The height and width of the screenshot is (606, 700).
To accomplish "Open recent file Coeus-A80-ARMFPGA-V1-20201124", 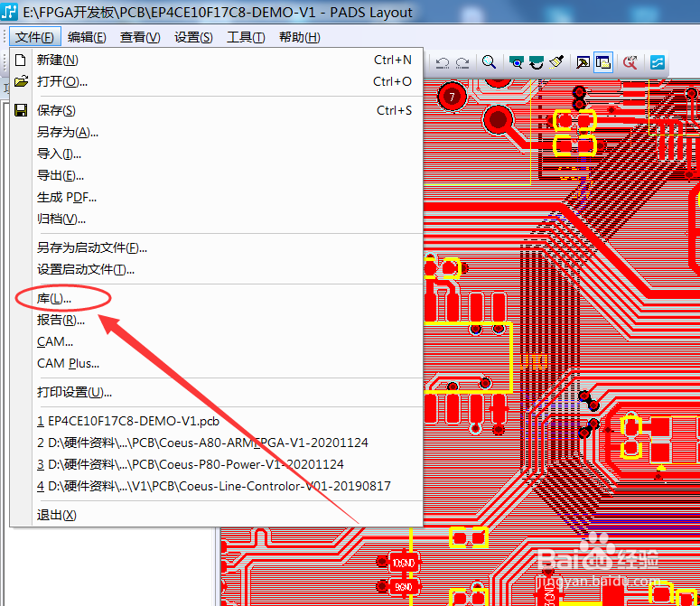I will click(x=217, y=443).
